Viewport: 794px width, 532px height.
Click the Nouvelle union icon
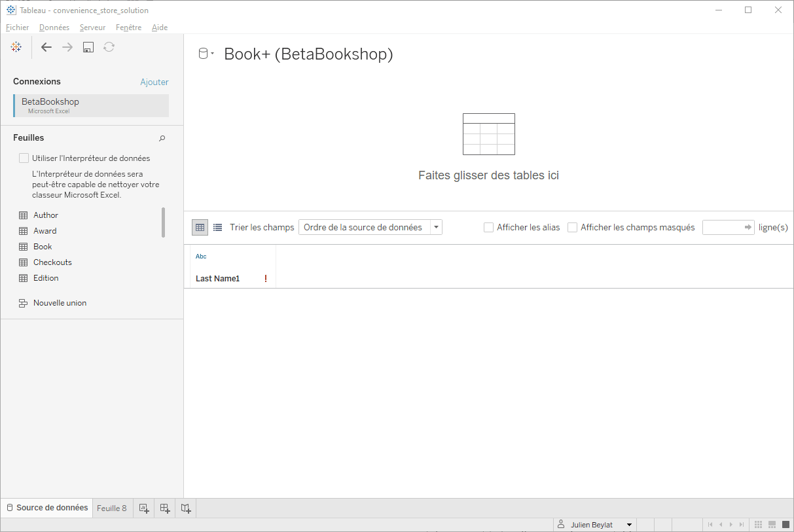[x=24, y=303]
